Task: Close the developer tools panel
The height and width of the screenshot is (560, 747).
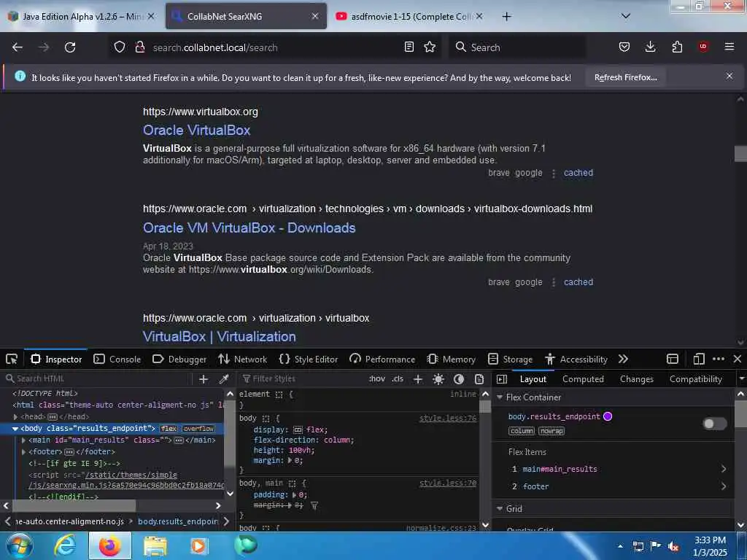Action: tap(738, 359)
